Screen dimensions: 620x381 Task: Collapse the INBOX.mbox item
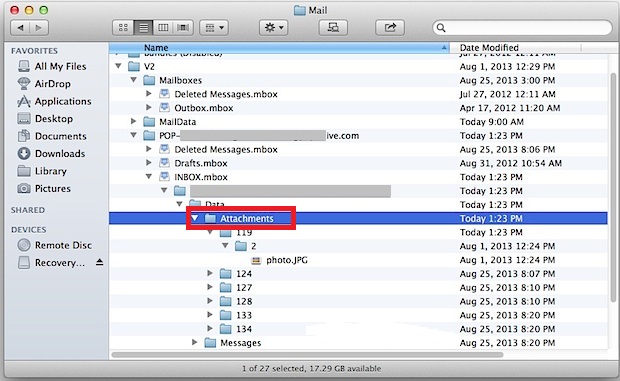coord(149,177)
